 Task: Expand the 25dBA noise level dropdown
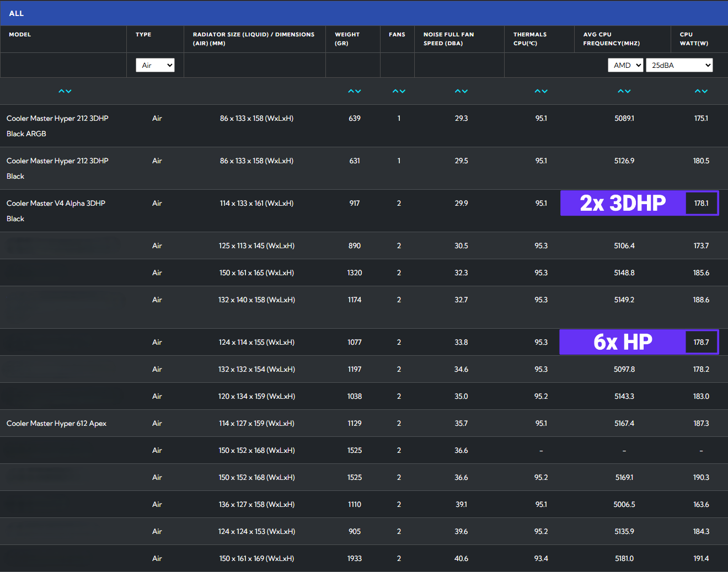pos(679,65)
